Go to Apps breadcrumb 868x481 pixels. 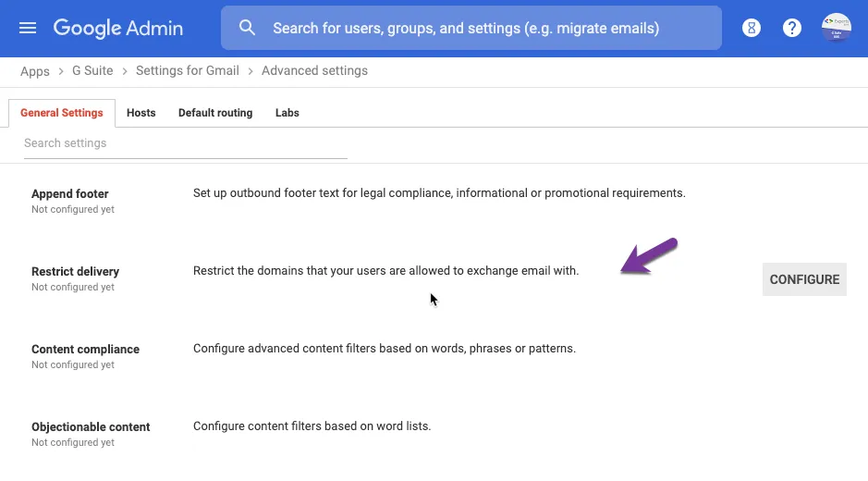click(35, 71)
